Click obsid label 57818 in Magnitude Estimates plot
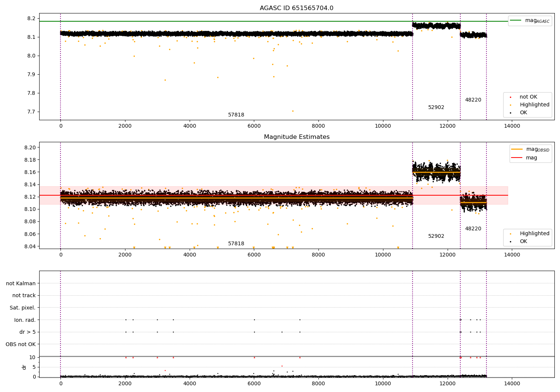 (x=236, y=244)
